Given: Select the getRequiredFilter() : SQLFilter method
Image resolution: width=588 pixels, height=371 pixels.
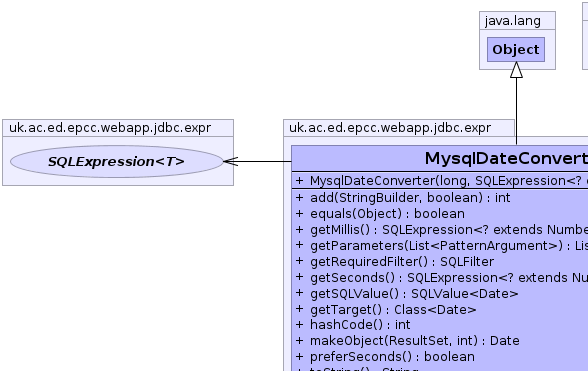Looking at the screenshot, I should pos(394,261).
